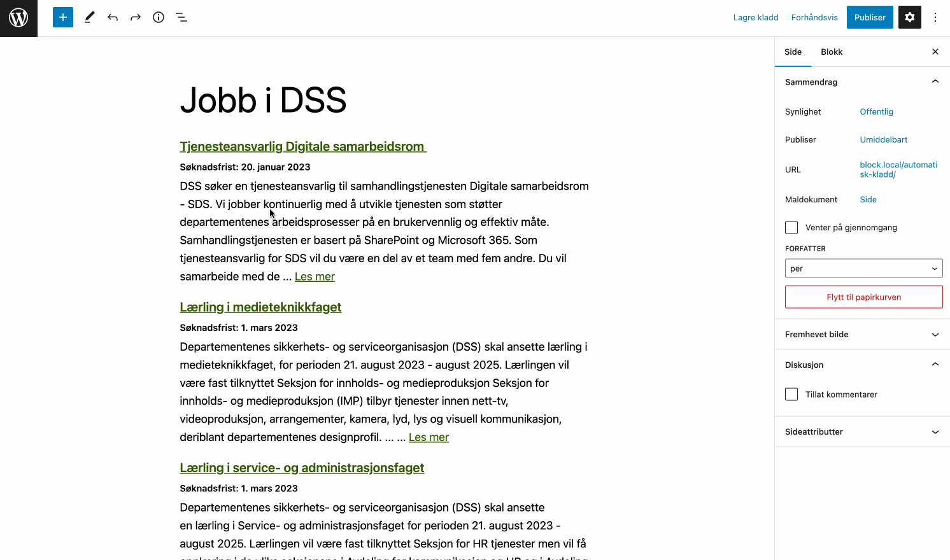This screenshot has height=560, width=950.
Task: Change template via Side link
Action: tap(868, 199)
